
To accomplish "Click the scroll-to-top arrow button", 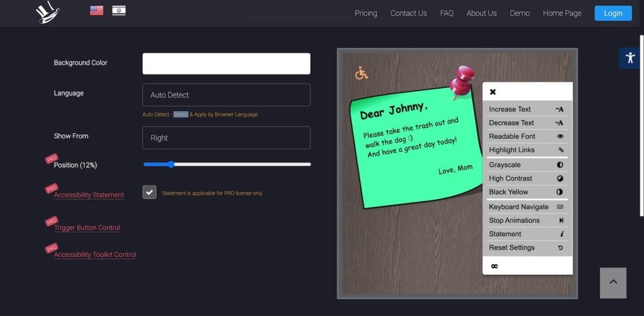I will click(x=613, y=283).
